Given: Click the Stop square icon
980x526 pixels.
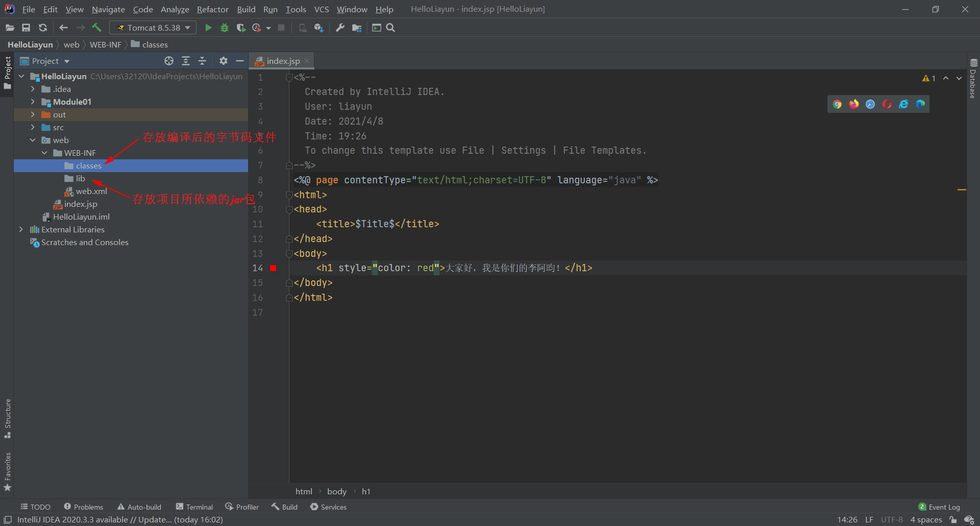Looking at the screenshot, I should pos(281,28).
